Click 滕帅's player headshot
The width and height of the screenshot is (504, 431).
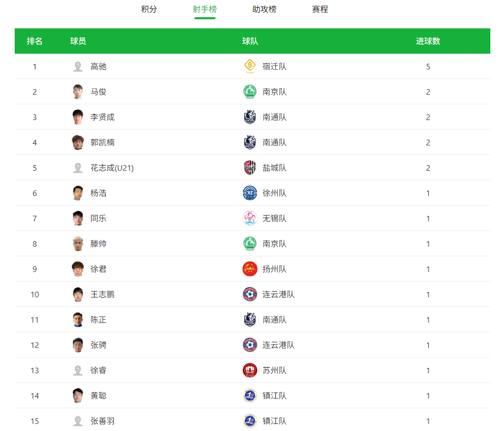tap(78, 244)
